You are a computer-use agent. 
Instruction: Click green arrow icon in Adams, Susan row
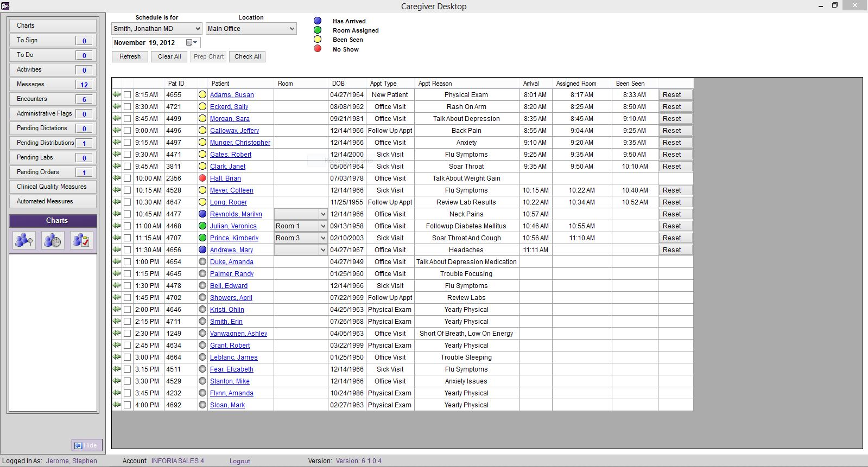117,94
